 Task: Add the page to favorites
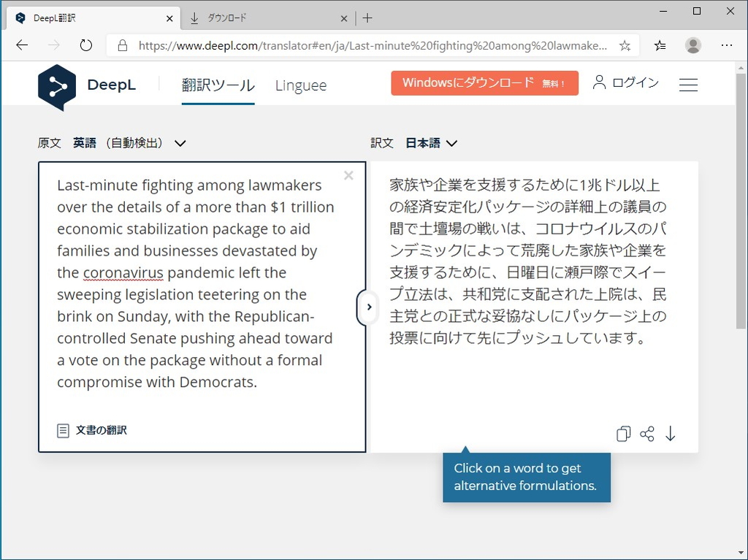pos(625,45)
